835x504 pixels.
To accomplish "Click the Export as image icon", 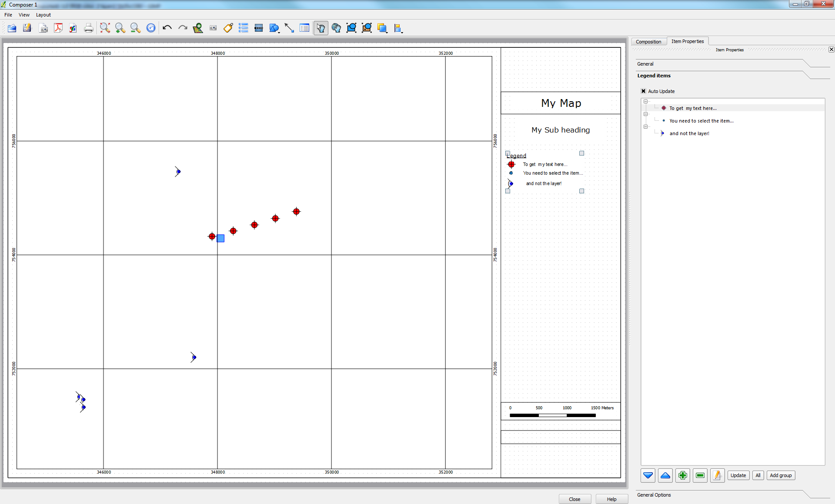I will click(x=43, y=28).
